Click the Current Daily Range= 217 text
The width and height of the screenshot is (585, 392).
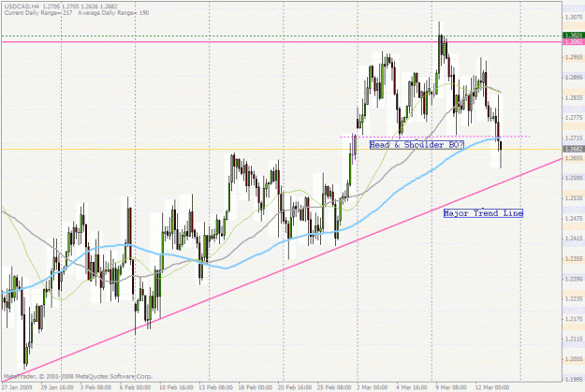point(38,13)
